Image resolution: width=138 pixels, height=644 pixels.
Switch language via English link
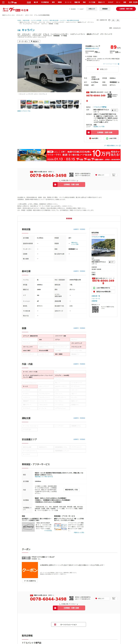click(73, 9)
